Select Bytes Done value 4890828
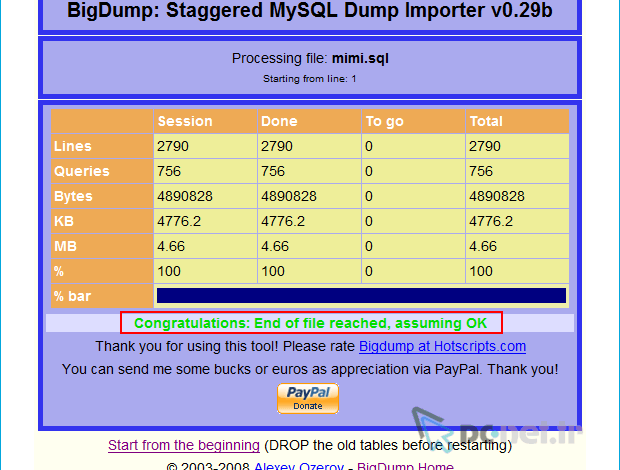The image size is (620, 470). coord(289,196)
